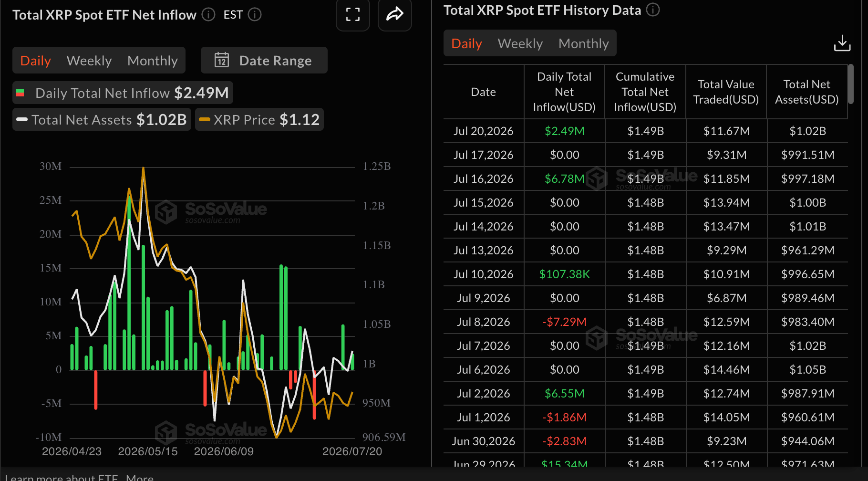This screenshot has width=868, height=481.
Task: Share the net inflow chart
Action: click(395, 14)
